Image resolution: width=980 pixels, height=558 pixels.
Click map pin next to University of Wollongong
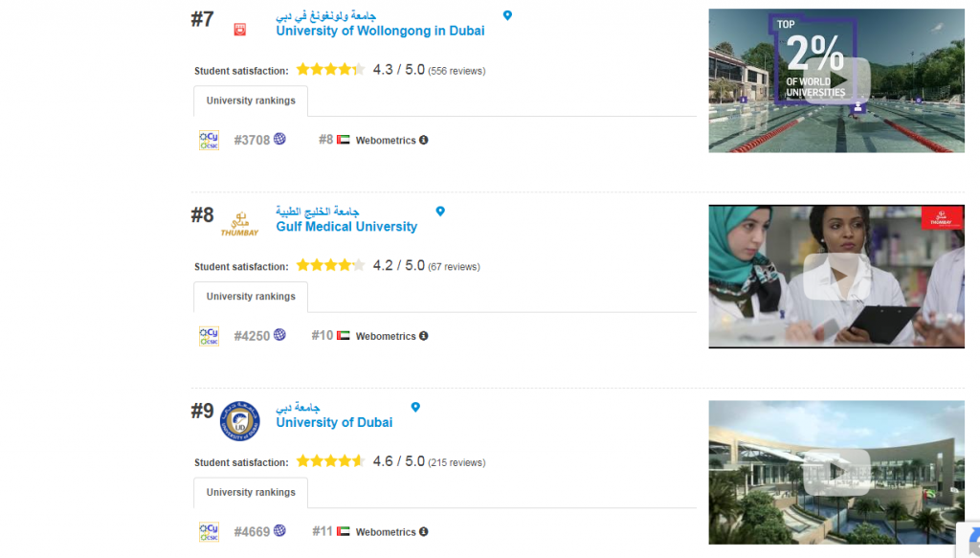[507, 15]
